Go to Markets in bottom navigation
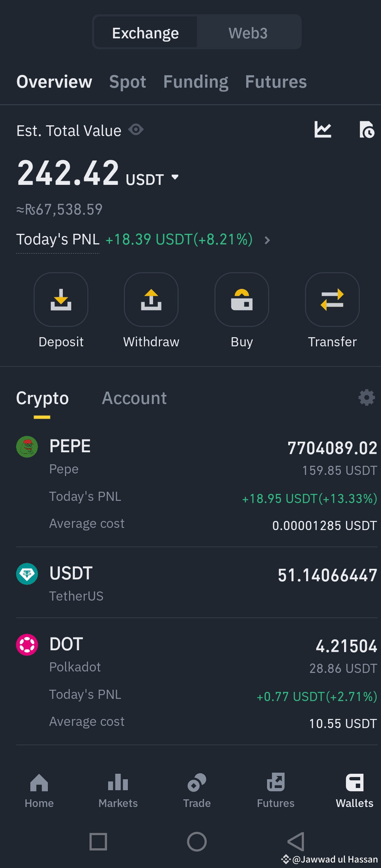Screen dimensions: 381x868 coord(118,791)
